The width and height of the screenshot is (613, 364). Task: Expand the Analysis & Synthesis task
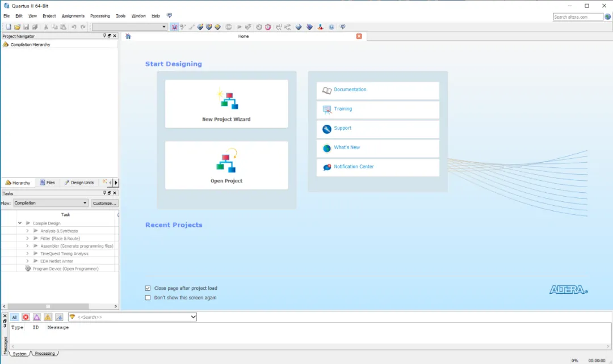tap(27, 231)
